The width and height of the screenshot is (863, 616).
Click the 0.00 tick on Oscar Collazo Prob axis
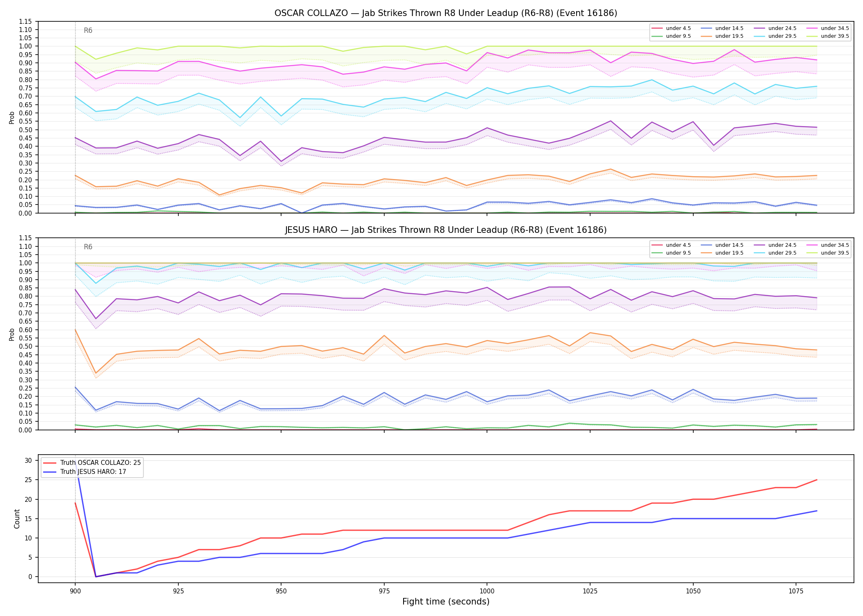26,213
